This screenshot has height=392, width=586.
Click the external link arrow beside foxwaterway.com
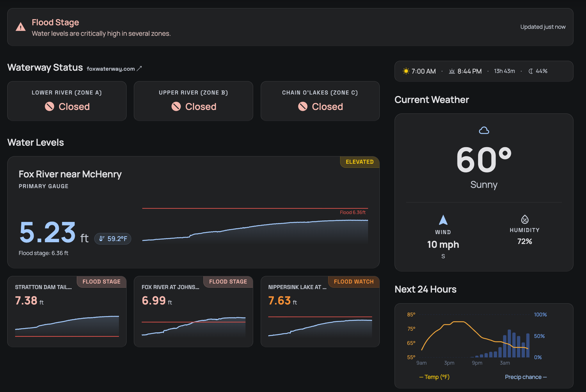click(139, 68)
